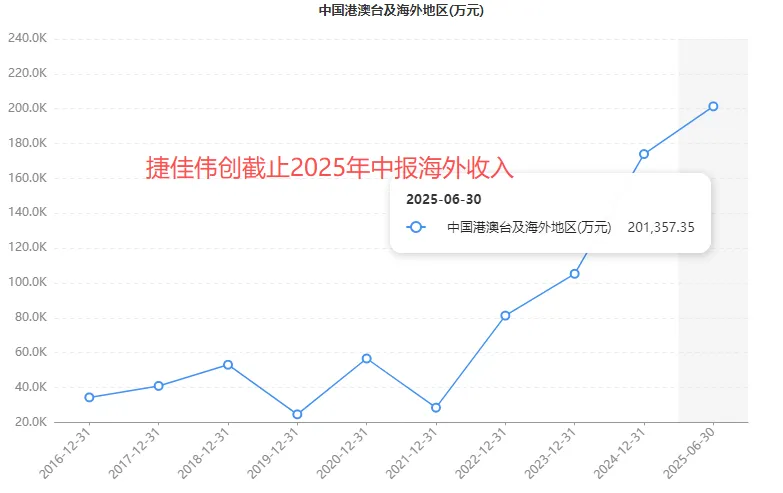Select the 2019-12-31 lowest data point
The image size is (783, 493).
(297, 415)
